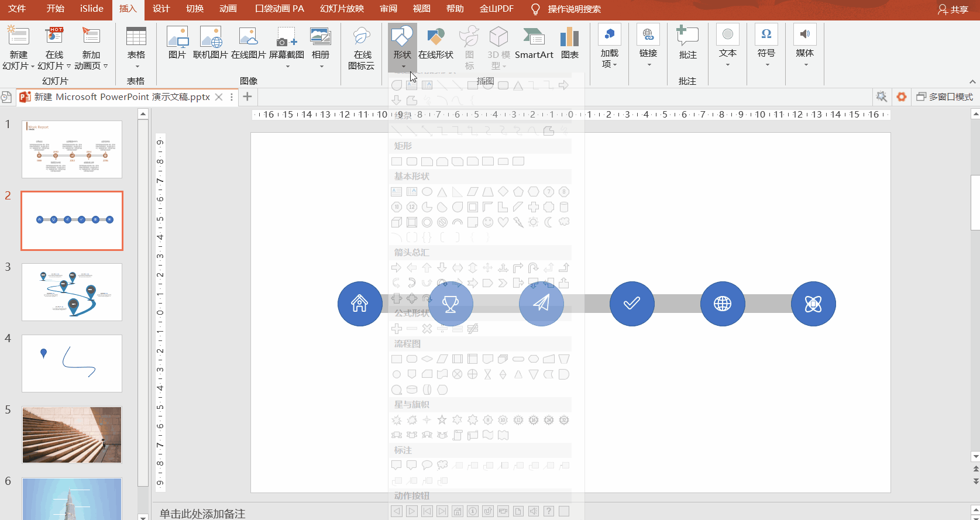
Task: Choose the home action button in 动作按钮
Action: click(458, 511)
